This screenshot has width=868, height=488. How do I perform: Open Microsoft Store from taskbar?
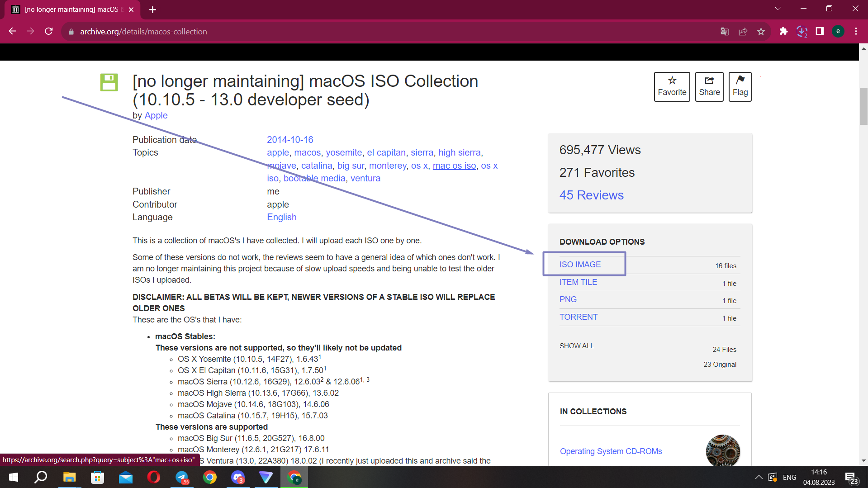[97, 477]
